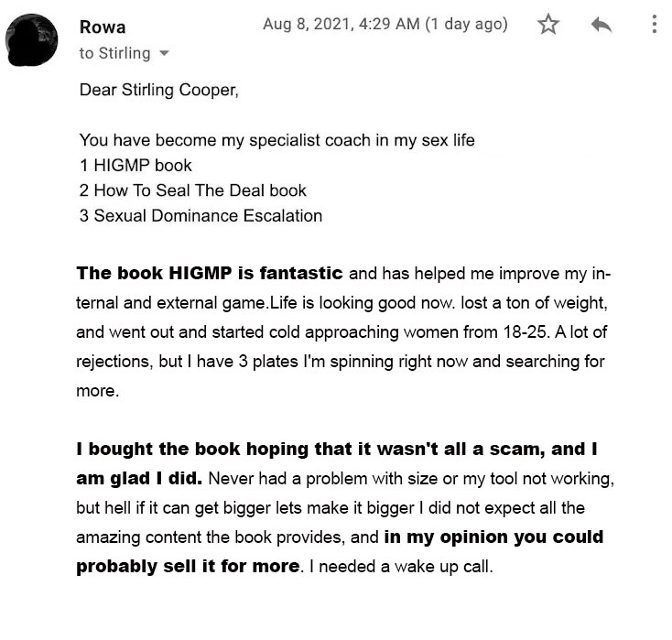
Task: Open the three-dot more options menu
Action: coord(654,25)
